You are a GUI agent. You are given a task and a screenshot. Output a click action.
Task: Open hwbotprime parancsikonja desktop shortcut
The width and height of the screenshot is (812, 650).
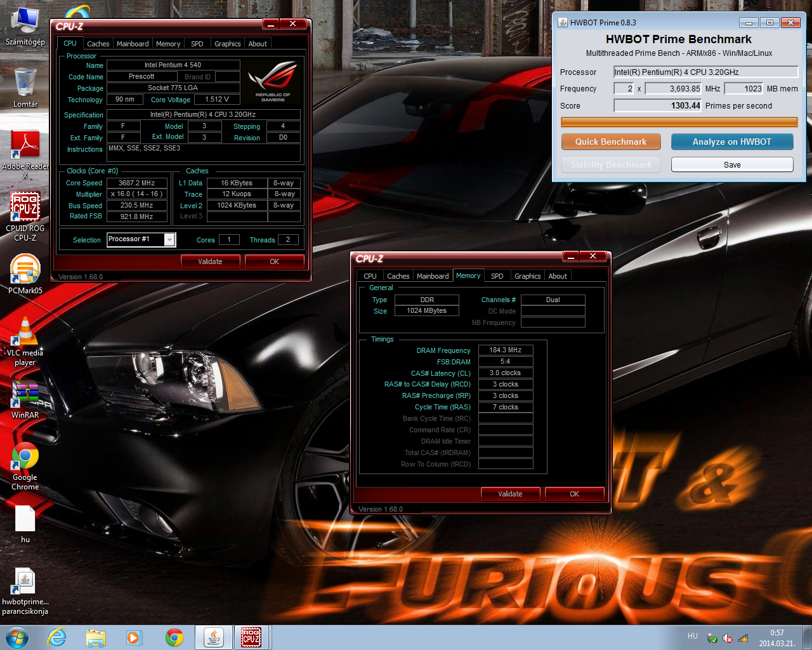(25, 591)
